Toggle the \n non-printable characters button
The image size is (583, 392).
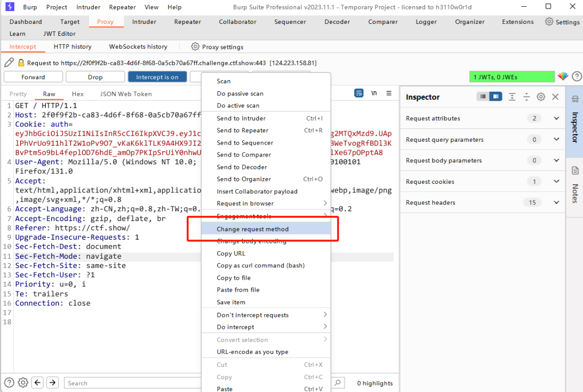pos(374,94)
